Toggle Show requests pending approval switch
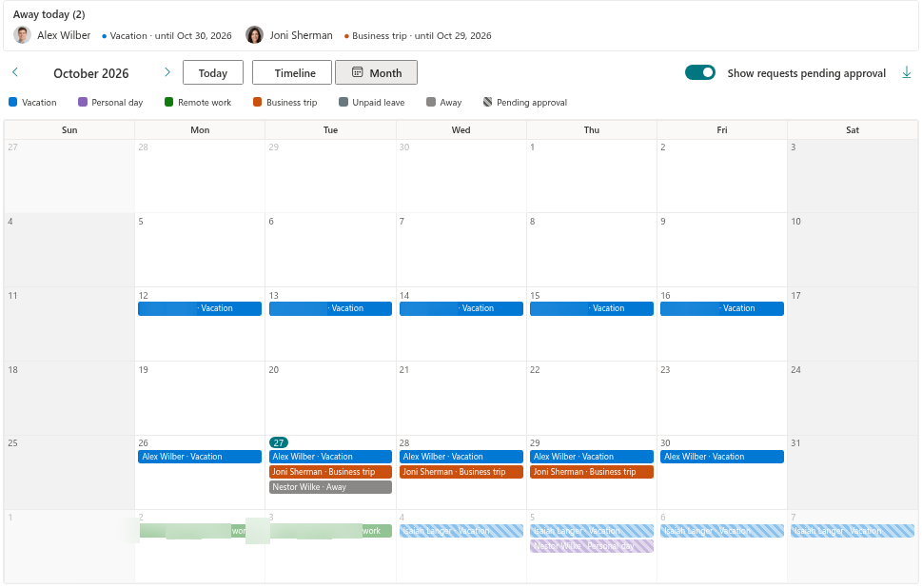 (699, 72)
